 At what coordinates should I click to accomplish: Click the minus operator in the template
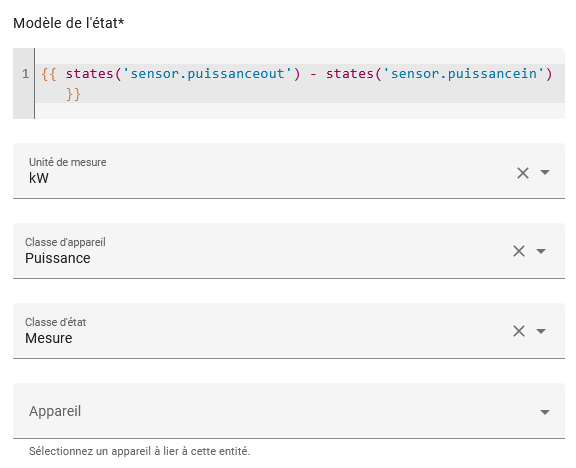[x=313, y=75]
